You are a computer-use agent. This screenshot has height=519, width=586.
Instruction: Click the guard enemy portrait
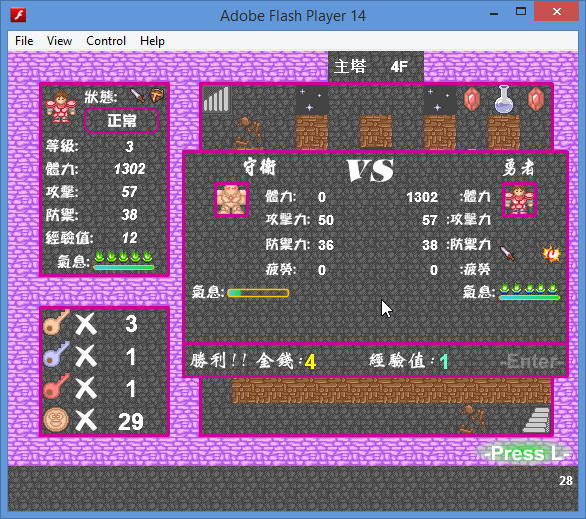231,200
